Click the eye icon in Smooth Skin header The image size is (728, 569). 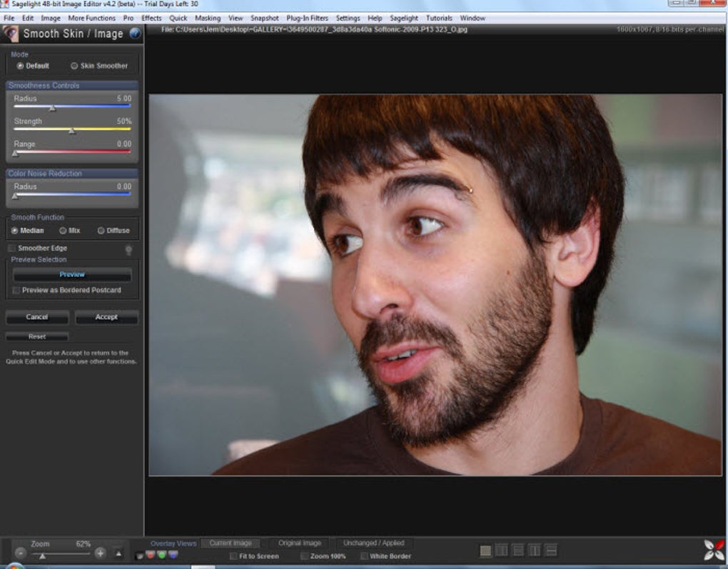tap(10, 34)
